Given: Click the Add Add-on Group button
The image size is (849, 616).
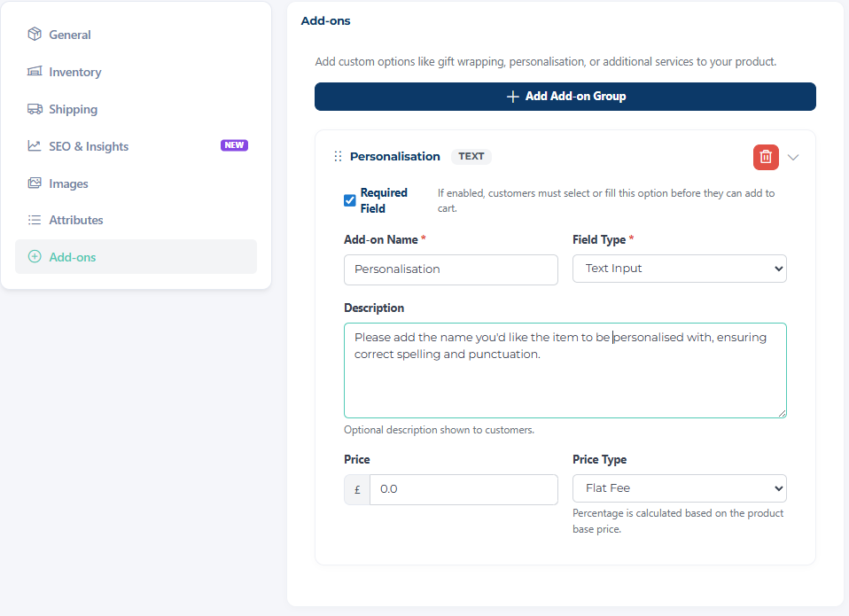Looking at the screenshot, I should (x=565, y=97).
